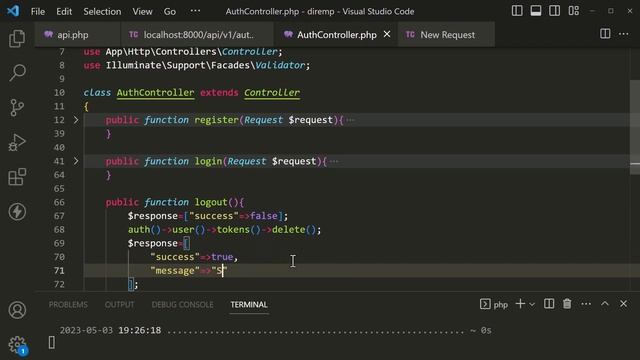Open the Thunder Client lightning icon

point(17,211)
